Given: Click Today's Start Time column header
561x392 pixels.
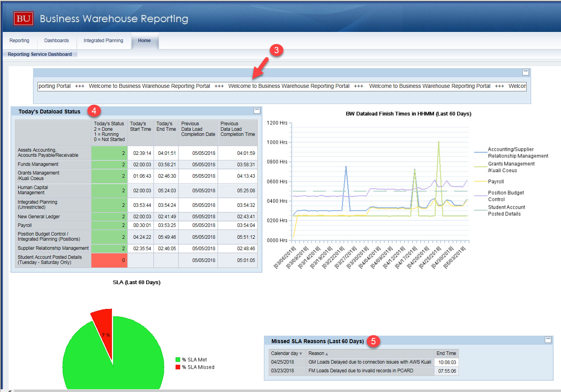Looking at the screenshot, I should coord(141,133).
